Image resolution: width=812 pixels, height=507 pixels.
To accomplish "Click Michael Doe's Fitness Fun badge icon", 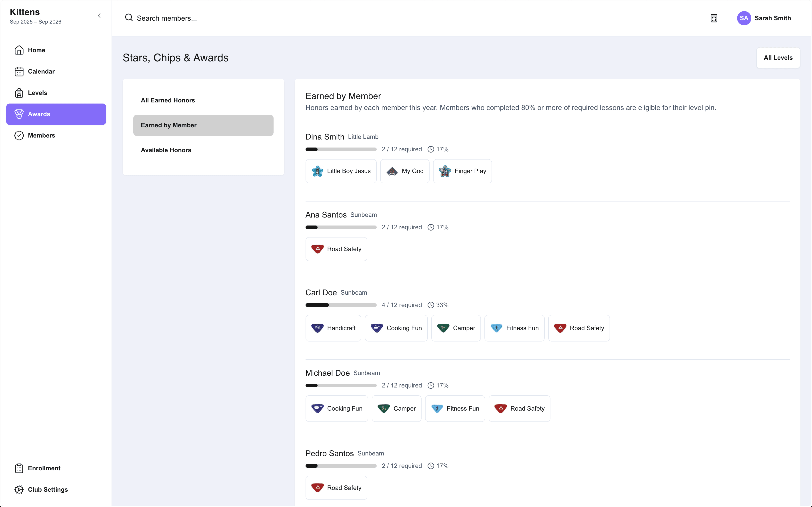I will 437,408.
